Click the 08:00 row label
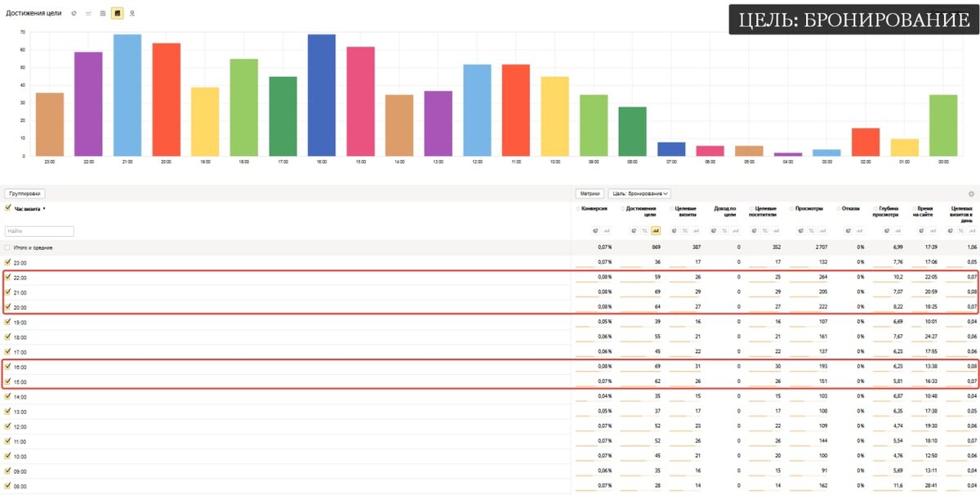980x495 pixels. coord(20,486)
